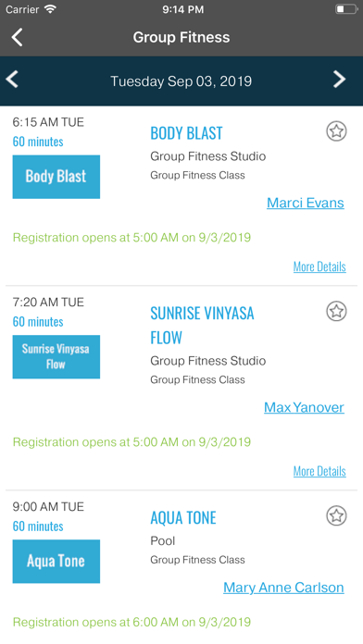This screenshot has width=363, height=644.
Task: Select the AQUA TONE class title
Action: tap(183, 518)
